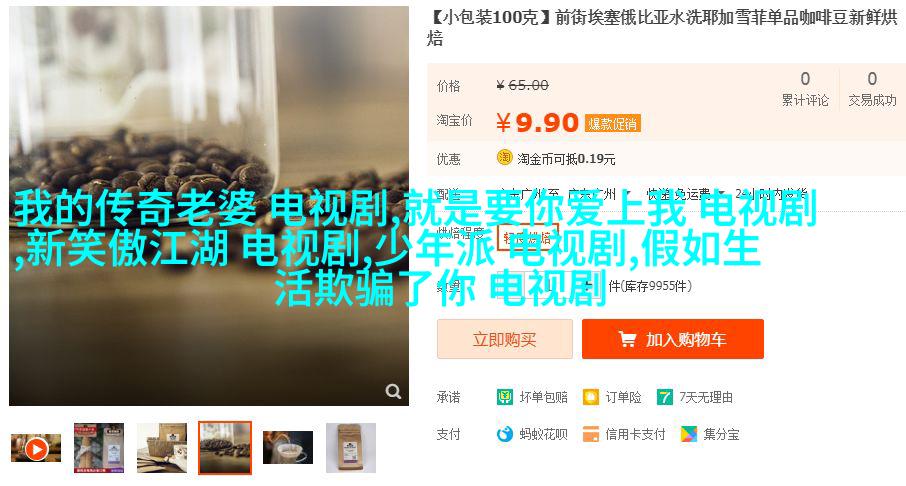Click the 订单险 insurance icon
The height and width of the screenshot is (486, 906).
pyautogui.click(x=591, y=397)
